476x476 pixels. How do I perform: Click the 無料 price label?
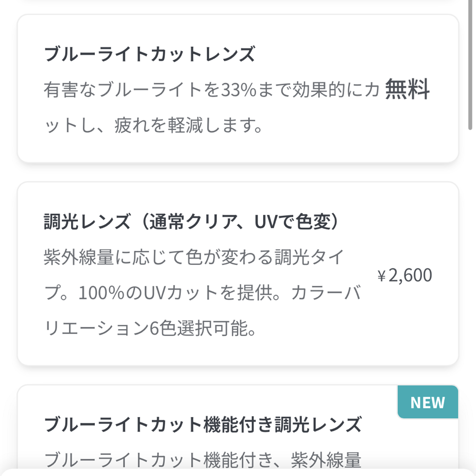click(407, 90)
